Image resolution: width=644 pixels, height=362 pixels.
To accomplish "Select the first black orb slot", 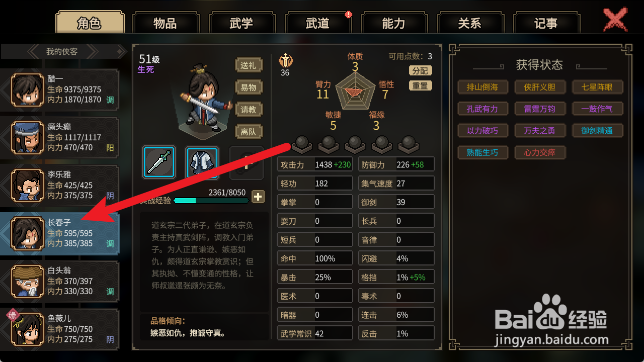I will pos(301,144).
